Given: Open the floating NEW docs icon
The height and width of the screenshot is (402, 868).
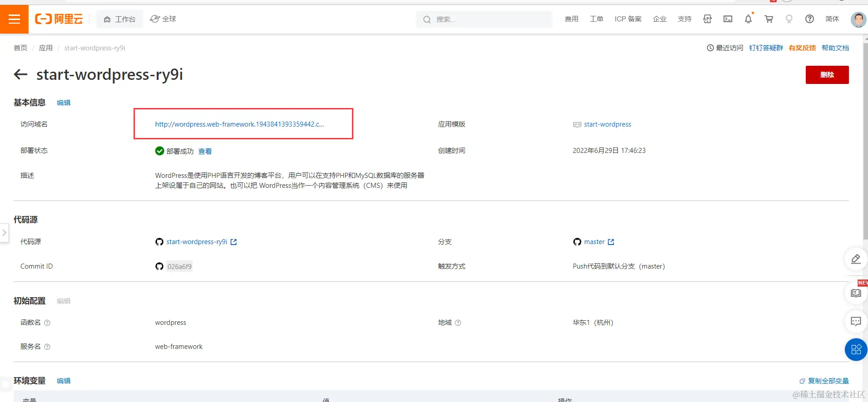Looking at the screenshot, I should pyautogui.click(x=856, y=293).
